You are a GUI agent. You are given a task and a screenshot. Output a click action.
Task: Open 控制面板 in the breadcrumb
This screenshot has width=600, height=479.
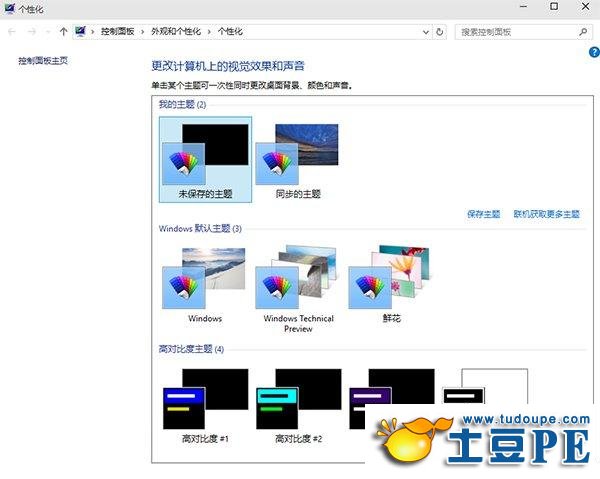pos(117,32)
